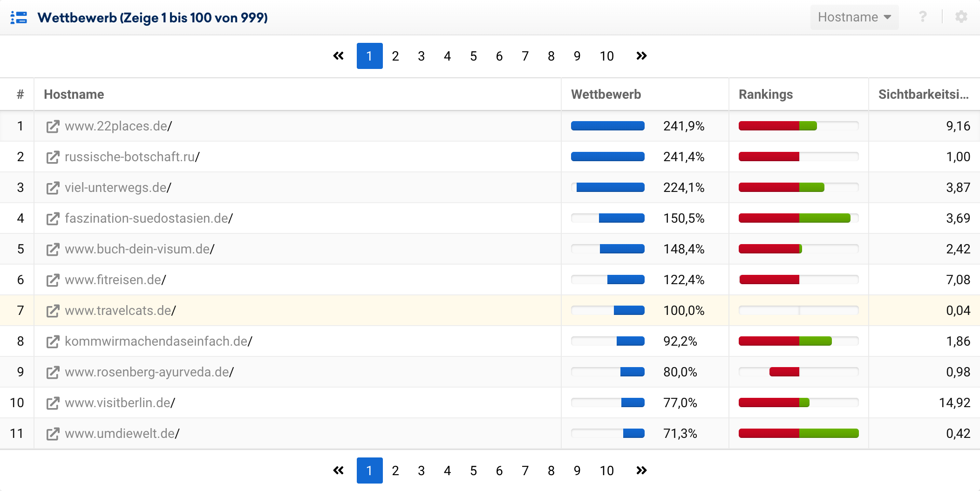This screenshot has height=491, width=980.
Task: Open external link icon for www.visitberlin.de
Action: point(53,403)
